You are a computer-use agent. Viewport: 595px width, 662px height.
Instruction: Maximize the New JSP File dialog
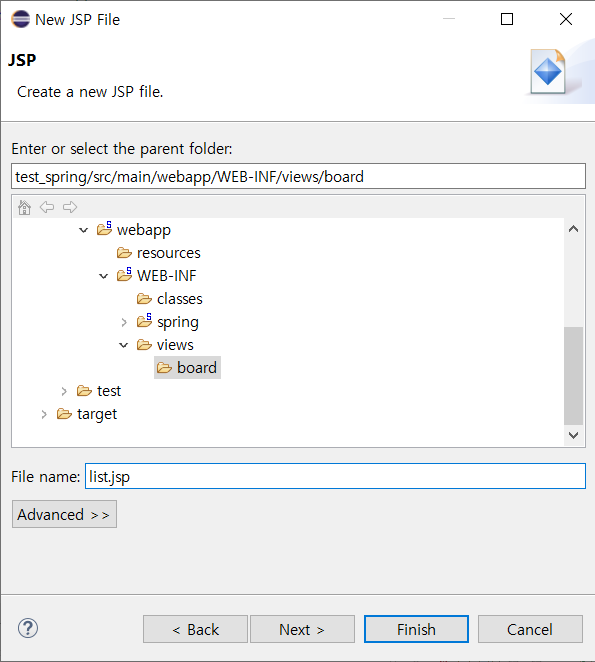tap(507, 19)
